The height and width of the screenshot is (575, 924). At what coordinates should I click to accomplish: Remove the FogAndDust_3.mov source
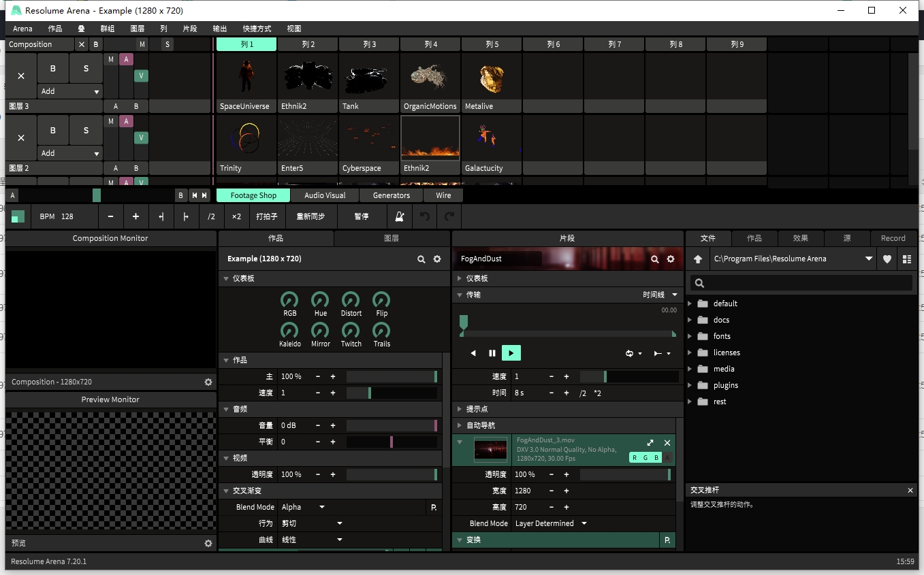pyautogui.click(x=667, y=443)
